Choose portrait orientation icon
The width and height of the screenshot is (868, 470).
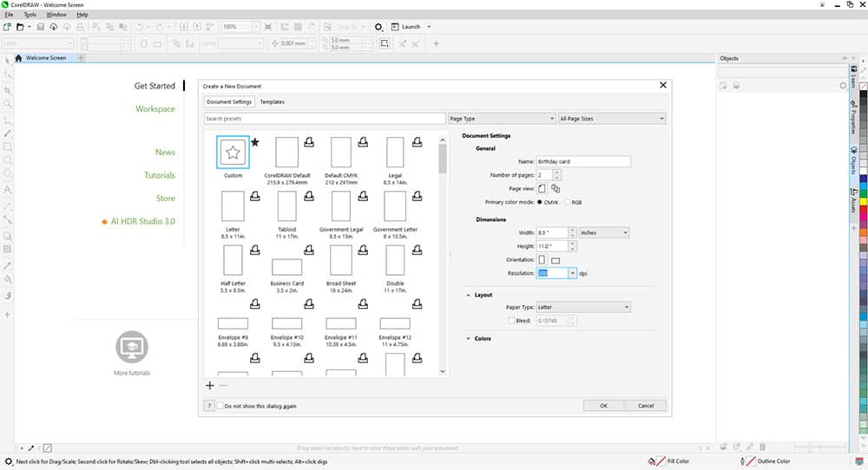click(542, 259)
